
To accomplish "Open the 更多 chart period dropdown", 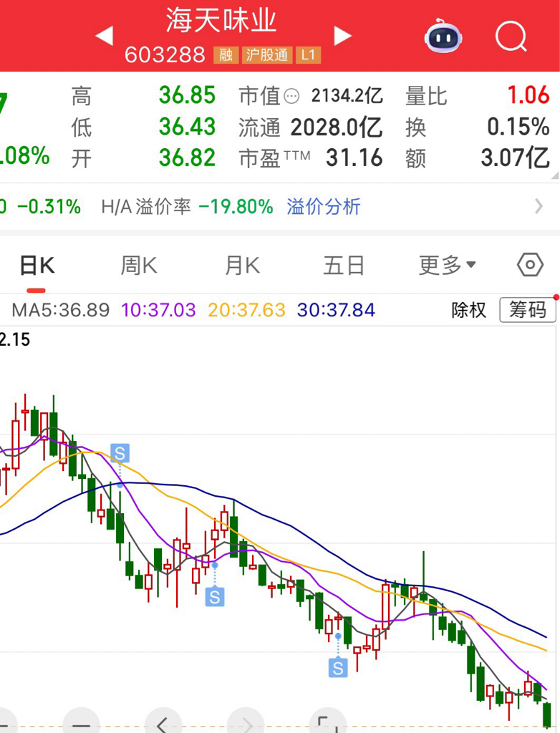I will pos(448,265).
